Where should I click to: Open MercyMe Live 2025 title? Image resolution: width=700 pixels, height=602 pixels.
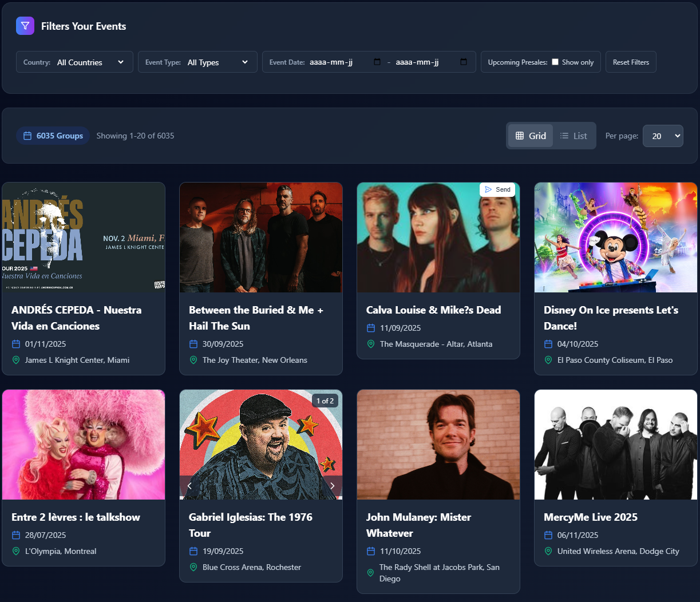[x=591, y=517]
